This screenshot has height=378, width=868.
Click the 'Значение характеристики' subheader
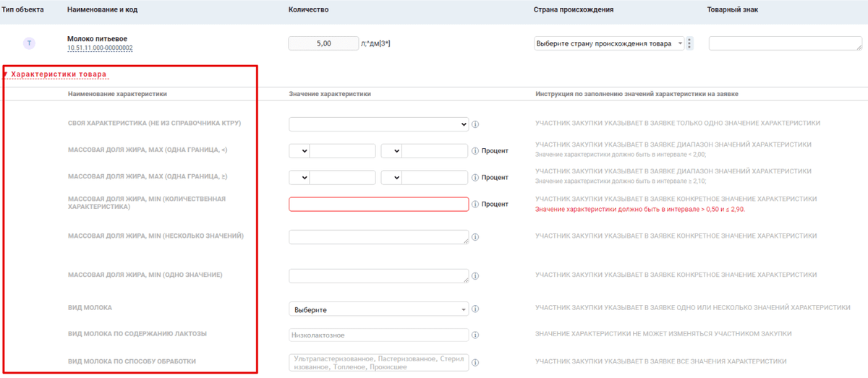(330, 94)
